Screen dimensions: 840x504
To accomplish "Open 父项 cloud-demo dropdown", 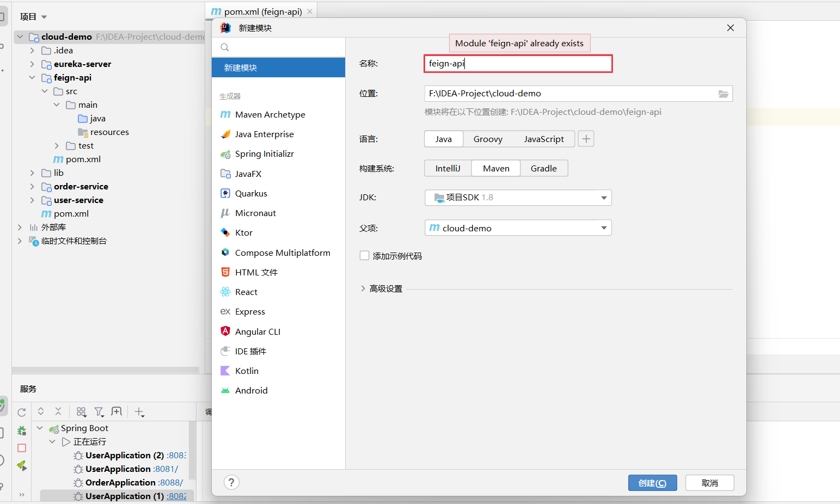I will pos(518,228).
